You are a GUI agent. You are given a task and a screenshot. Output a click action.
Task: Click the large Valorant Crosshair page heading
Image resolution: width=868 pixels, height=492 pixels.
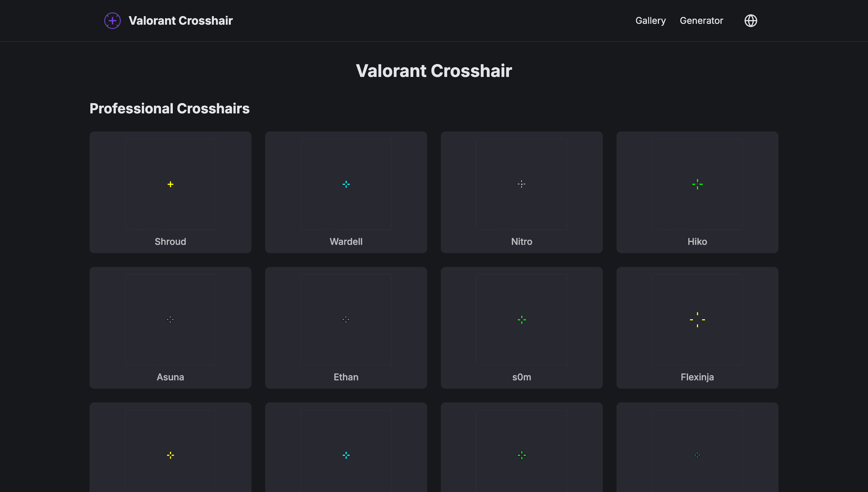(434, 71)
